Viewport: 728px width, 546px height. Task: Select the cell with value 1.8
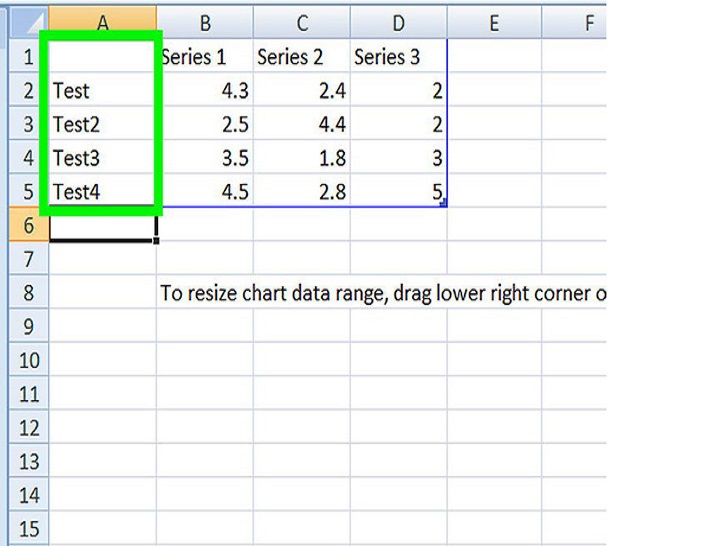tap(302, 158)
